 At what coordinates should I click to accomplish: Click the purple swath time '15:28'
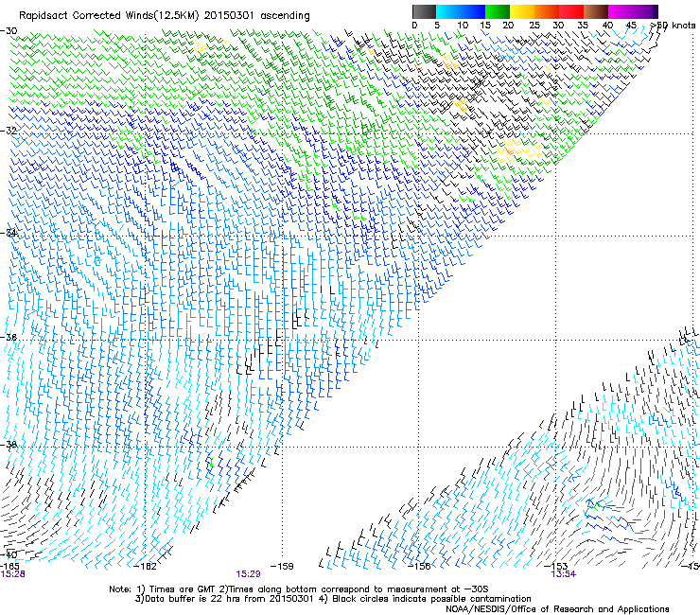pos(12,574)
